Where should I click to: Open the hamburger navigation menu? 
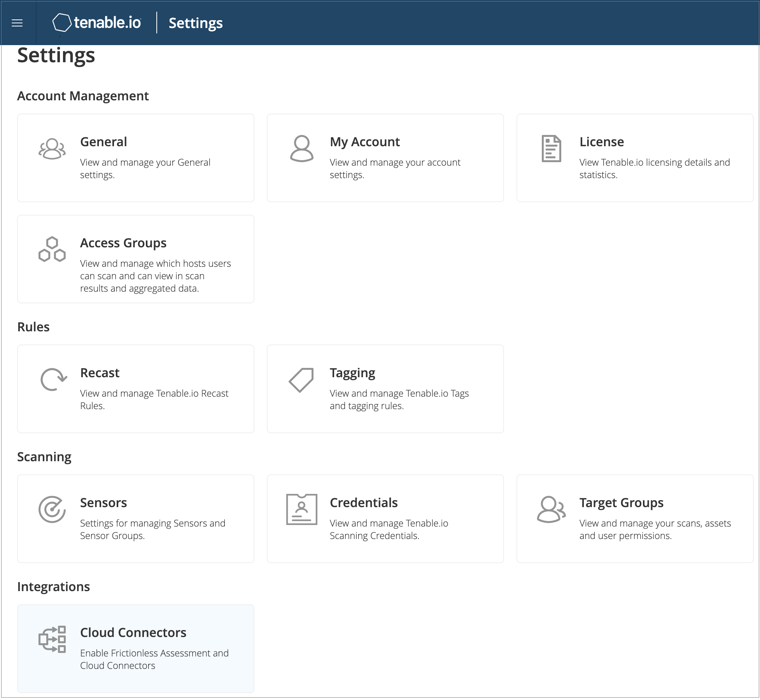(17, 23)
